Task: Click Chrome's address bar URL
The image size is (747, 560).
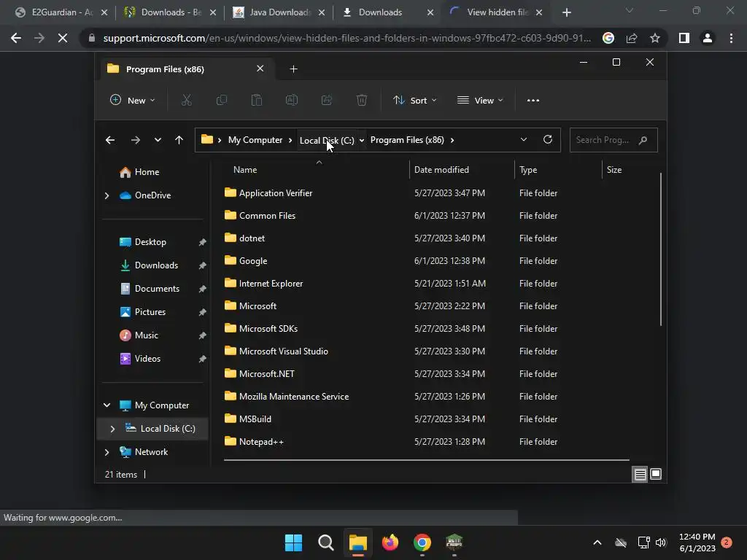Action: pos(347,38)
